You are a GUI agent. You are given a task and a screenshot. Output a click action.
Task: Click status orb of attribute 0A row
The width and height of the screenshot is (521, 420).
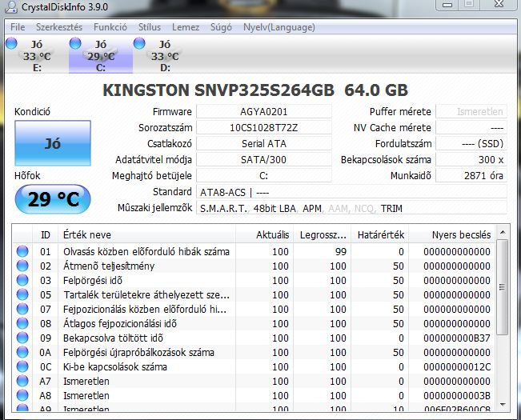[x=22, y=352]
